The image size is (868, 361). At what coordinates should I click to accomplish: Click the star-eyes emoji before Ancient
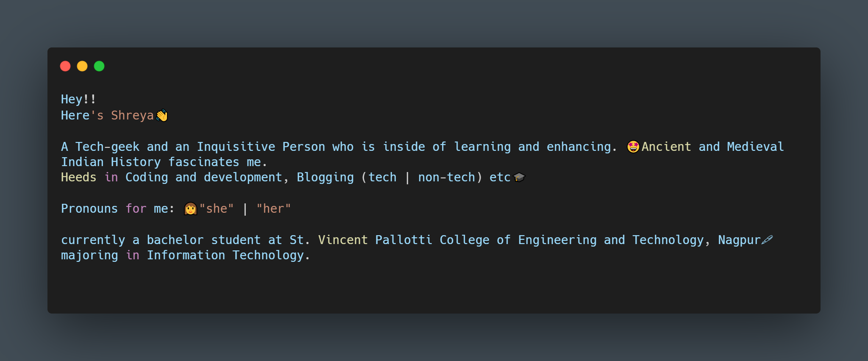[633, 147]
